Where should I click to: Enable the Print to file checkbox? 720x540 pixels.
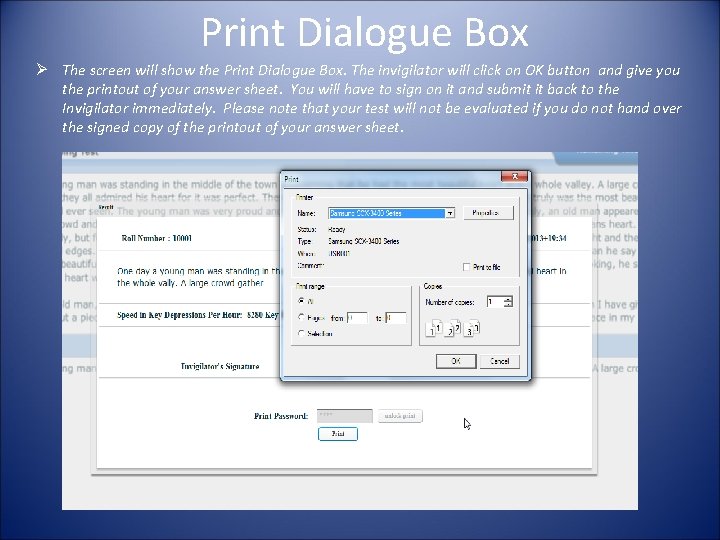tap(467, 267)
